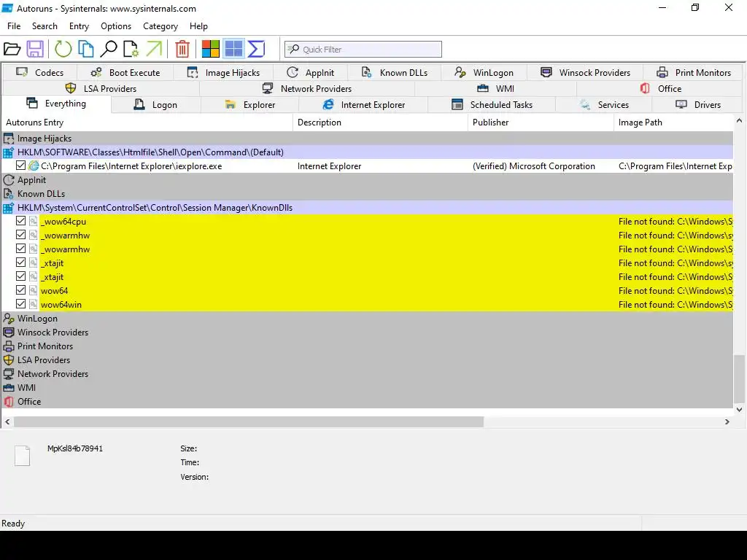Image resolution: width=747 pixels, height=560 pixels.
Task: Open the Category menu
Action: (x=160, y=26)
